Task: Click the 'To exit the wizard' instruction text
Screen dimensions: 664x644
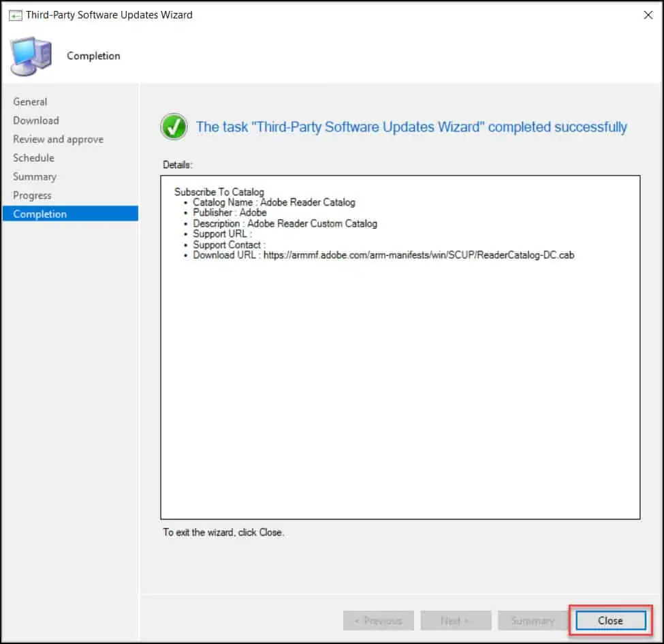Action: tap(223, 532)
